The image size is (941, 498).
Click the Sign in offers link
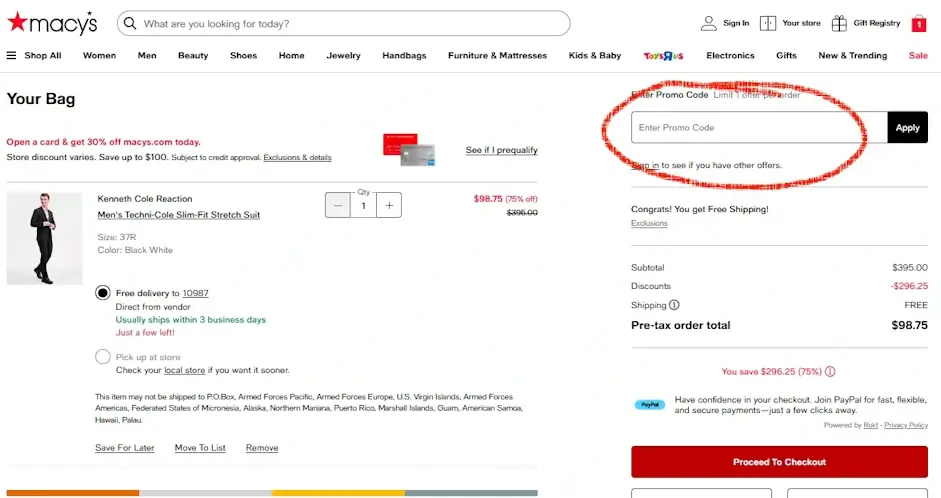[645, 165]
